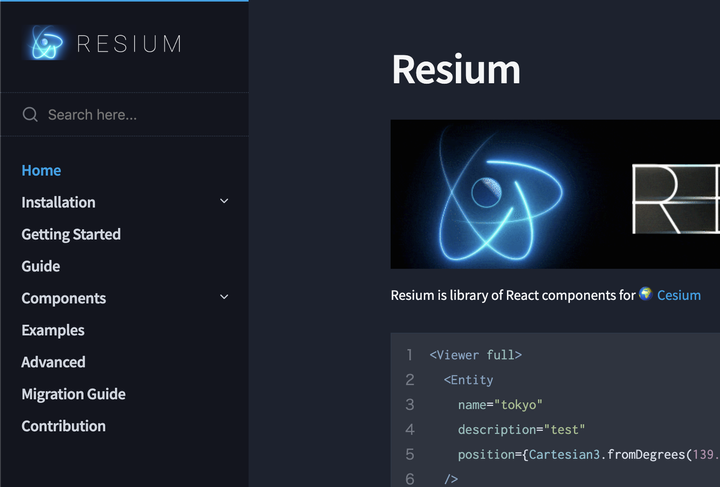Follow the Cesium hyperlink

pos(678,295)
